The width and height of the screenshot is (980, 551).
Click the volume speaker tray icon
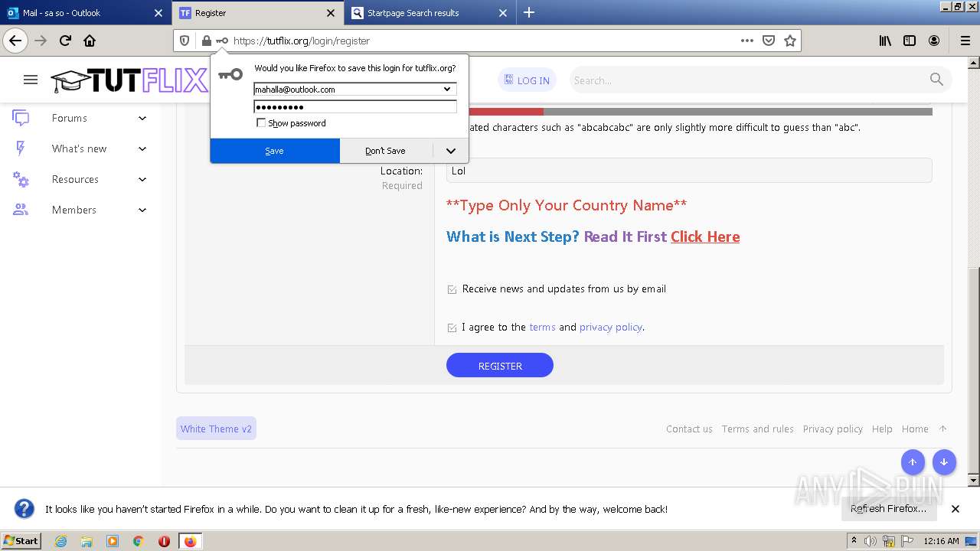[871, 541]
